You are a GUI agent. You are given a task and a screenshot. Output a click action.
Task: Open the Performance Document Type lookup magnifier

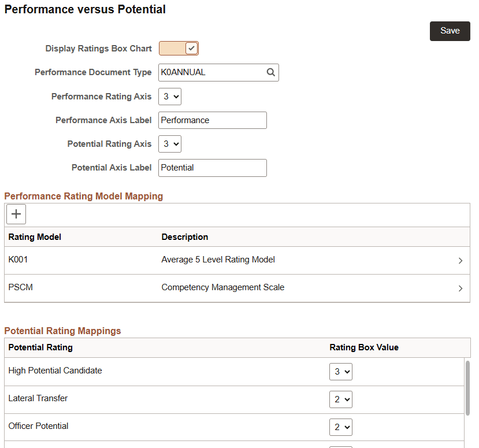point(270,72)
